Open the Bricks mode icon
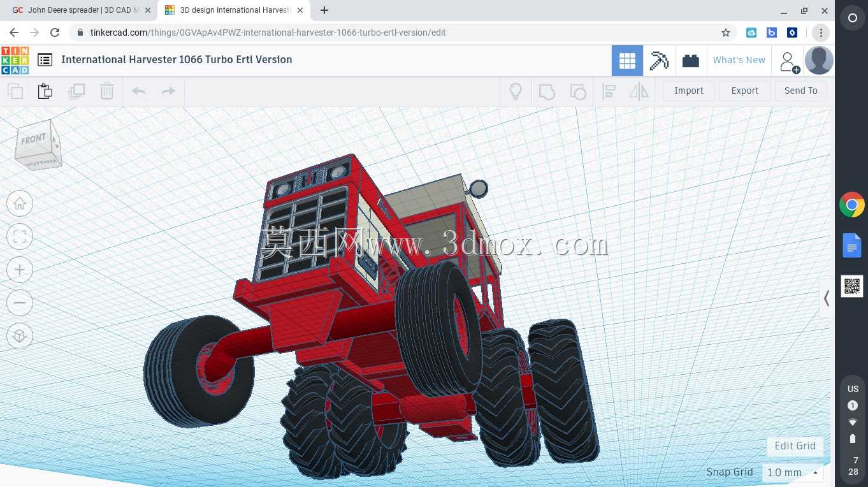 pyautogui.click(x=691, y=61)
